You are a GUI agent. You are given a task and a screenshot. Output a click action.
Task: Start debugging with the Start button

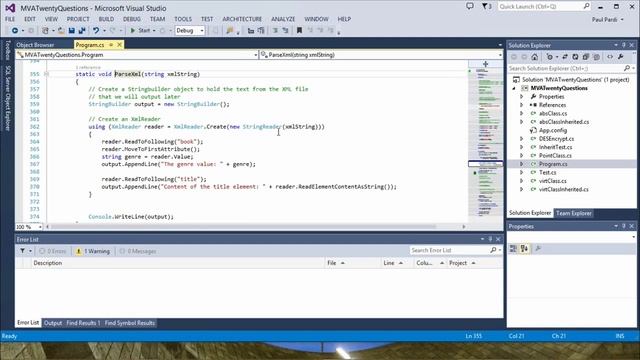click(x=140, y=31)
